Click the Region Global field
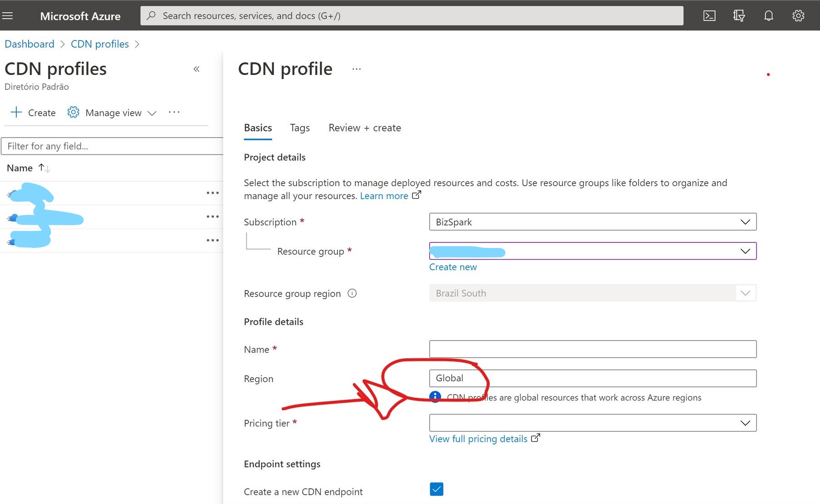Image resolution: width=820 pixels, height=504 pixels. pyautogui.click(x=592, y=378)
